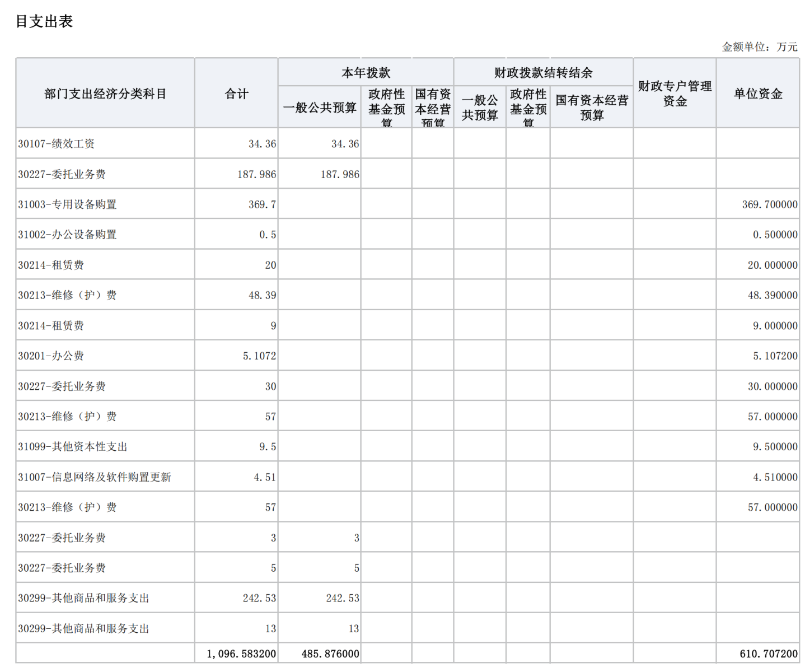Select the 财政拨款结转结余 group header

(543, 73)
